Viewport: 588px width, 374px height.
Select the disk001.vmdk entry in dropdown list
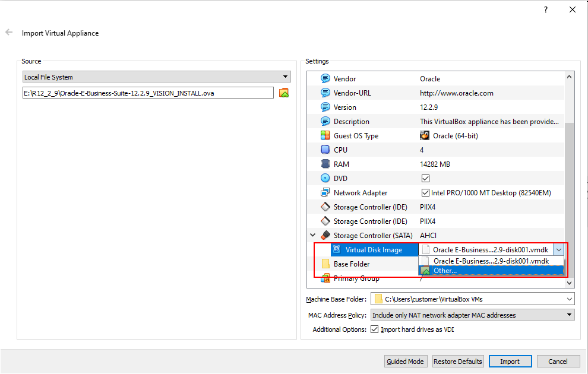point(491,261)
